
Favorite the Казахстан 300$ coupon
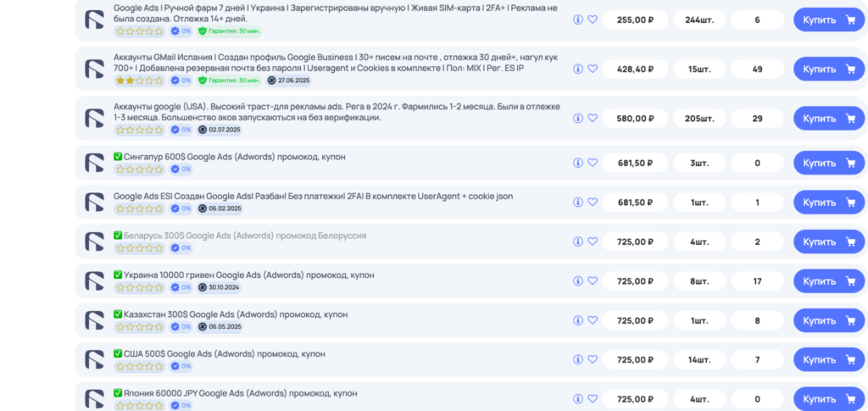click(593, 320)
